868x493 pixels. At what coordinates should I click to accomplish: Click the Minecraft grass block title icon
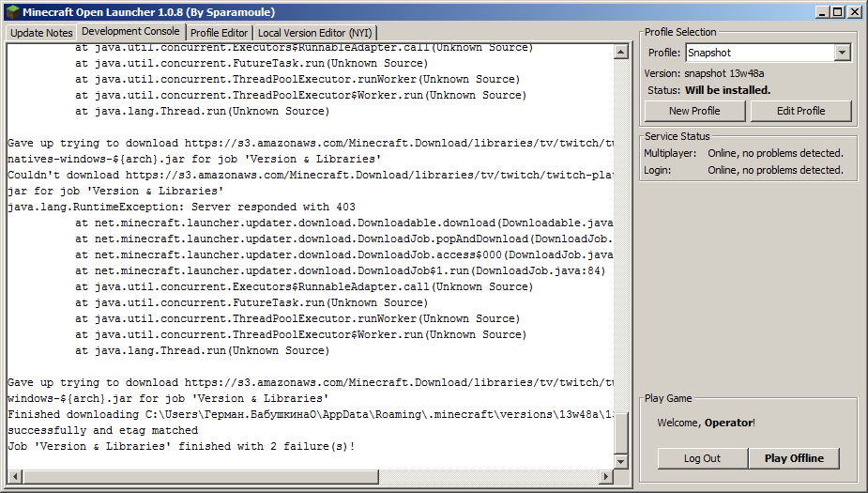pyautogui.click(x=12, y=11)
